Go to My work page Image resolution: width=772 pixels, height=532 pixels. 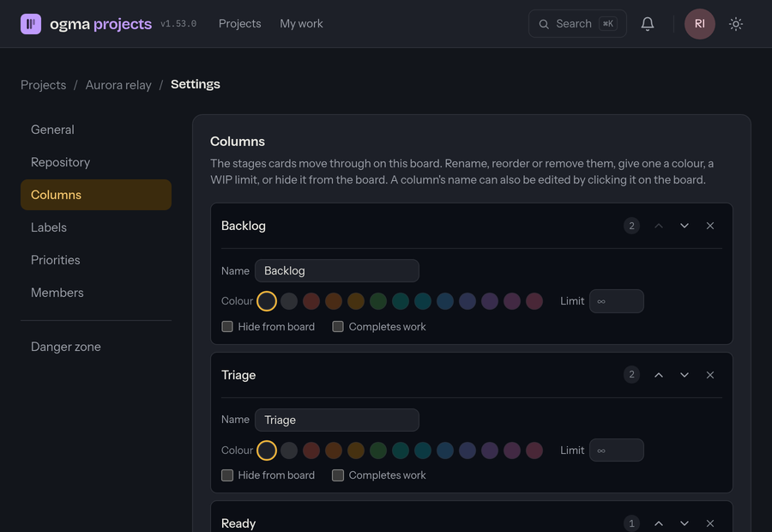(x=301, y=24)
